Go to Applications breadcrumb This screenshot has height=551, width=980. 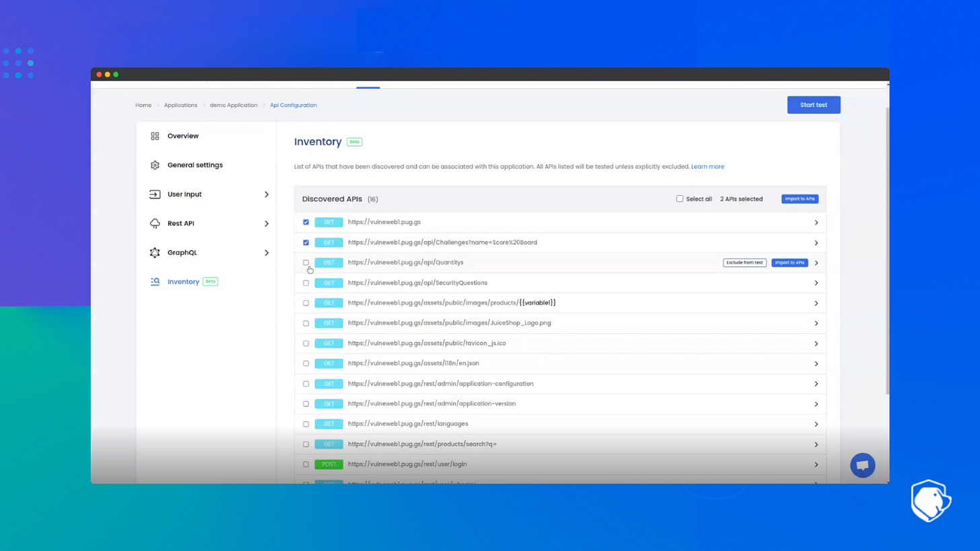click(x=180, y=105)
